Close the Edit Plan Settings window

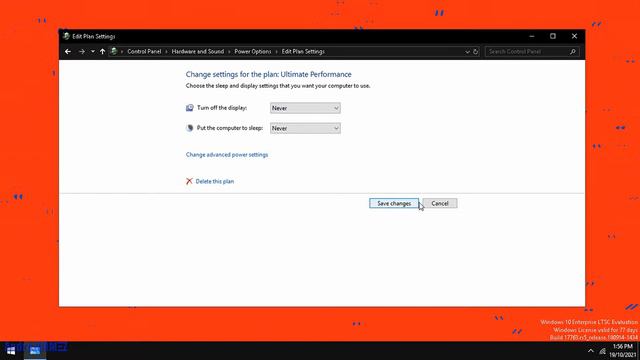point(574,36)
